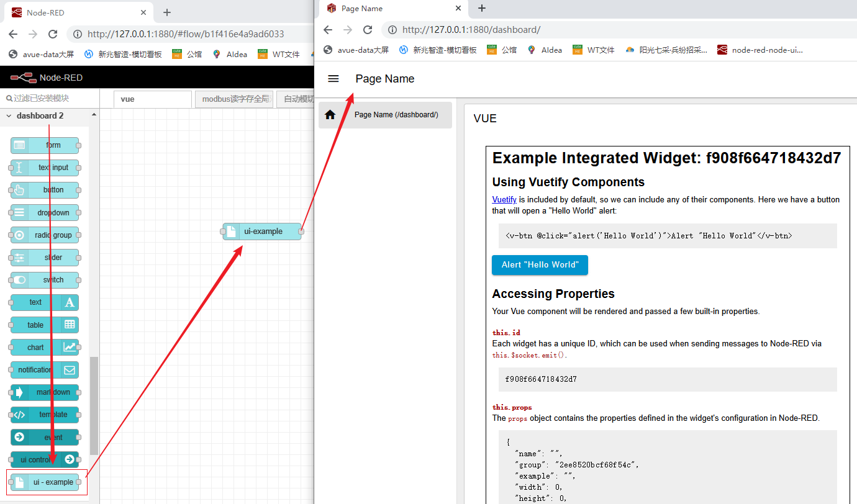Pick the chart node in the palette
The image size is (857, 504).
45,348
